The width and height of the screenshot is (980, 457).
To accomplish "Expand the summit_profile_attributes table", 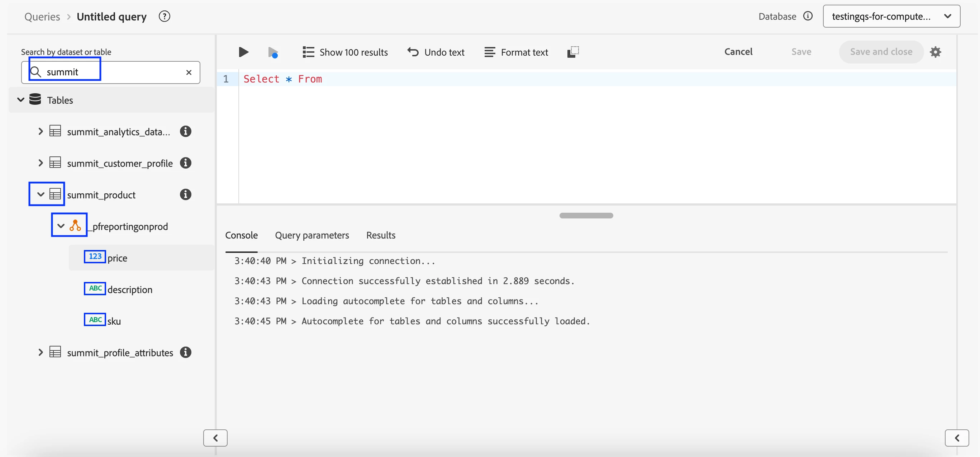I will click(x=41, y=352).
